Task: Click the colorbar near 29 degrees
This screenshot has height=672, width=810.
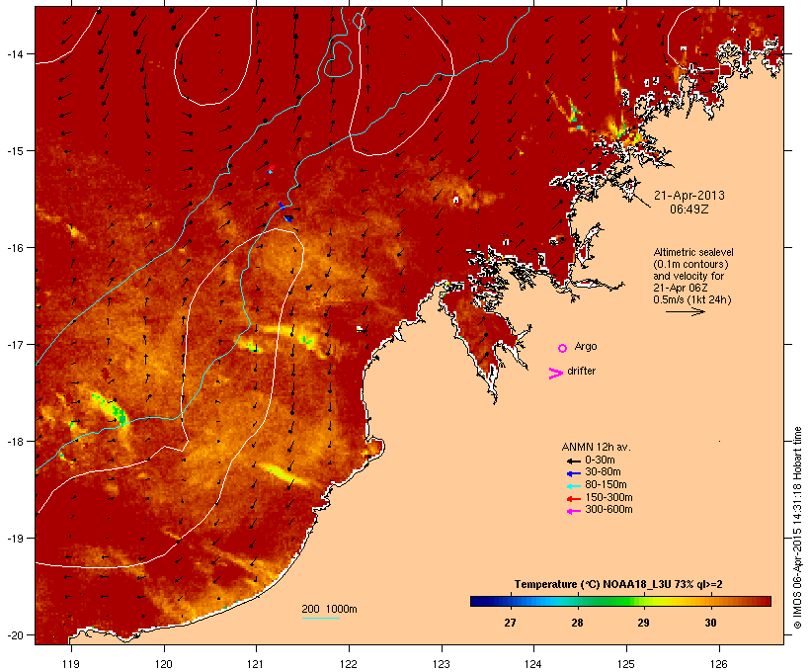Action: coord(644,601)
